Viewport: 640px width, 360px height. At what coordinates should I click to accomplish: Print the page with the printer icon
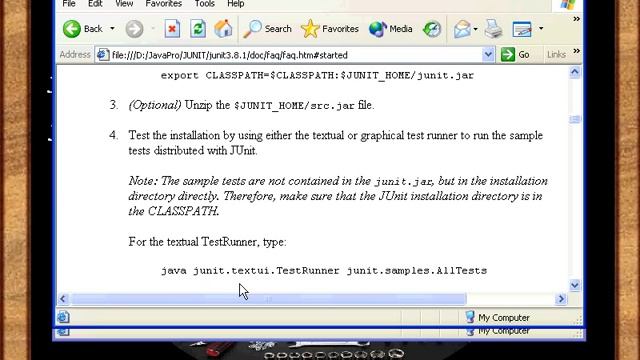pyautogui.click(x=493, y=29)
